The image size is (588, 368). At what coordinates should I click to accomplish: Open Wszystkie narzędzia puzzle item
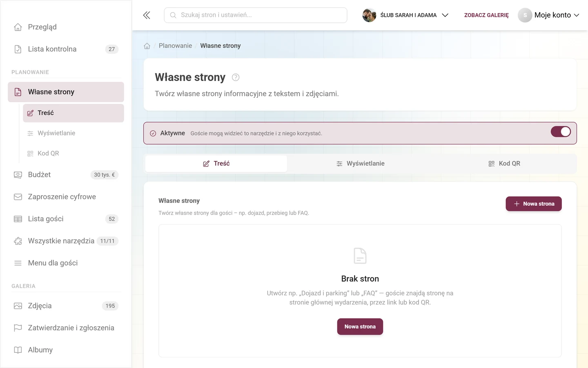(x=66, y=241)
